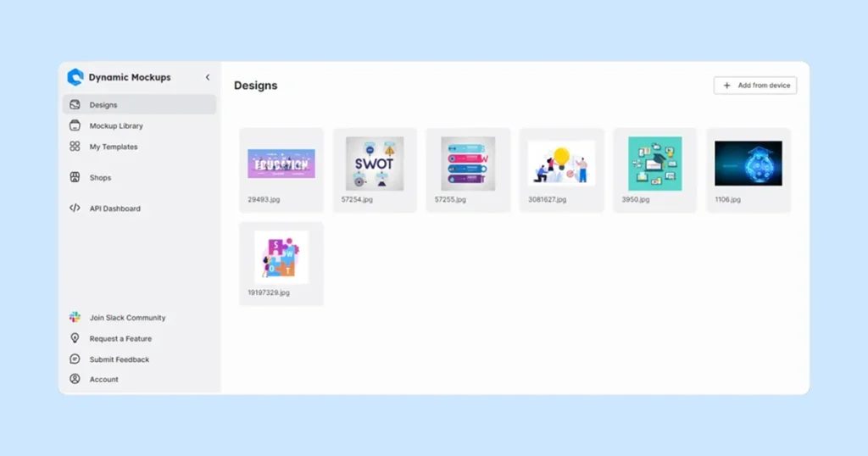Screen dimensions: 868x456
Task: Open the 19197329.jpg puzzle design thumbnail
Action: click(281, 257)
